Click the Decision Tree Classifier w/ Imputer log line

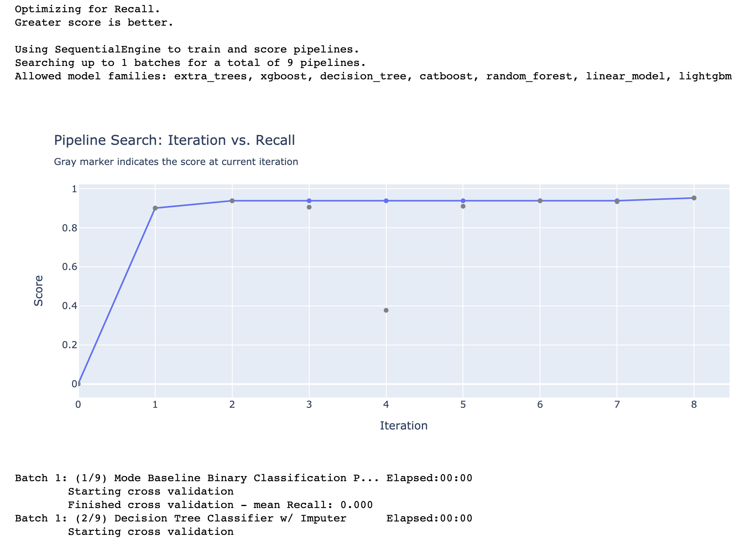244,518
